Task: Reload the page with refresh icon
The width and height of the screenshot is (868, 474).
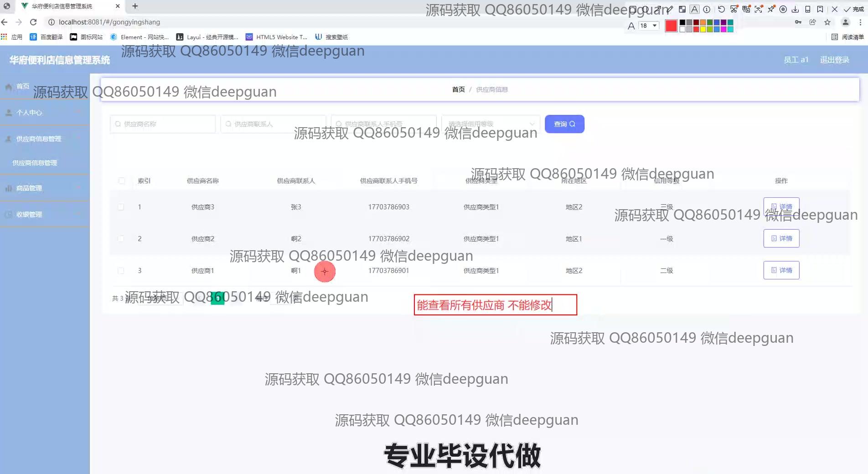Action: pos(33,22)
